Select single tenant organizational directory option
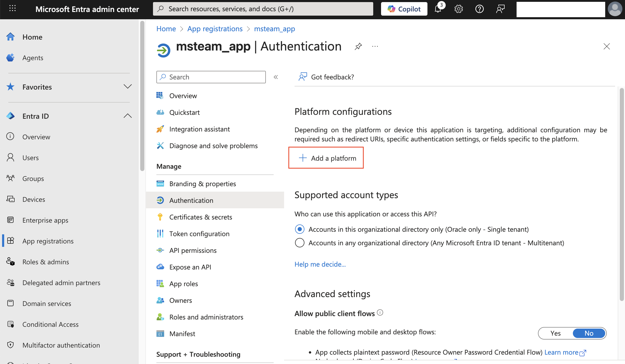 pyautogui.click(x=299, y=229)
